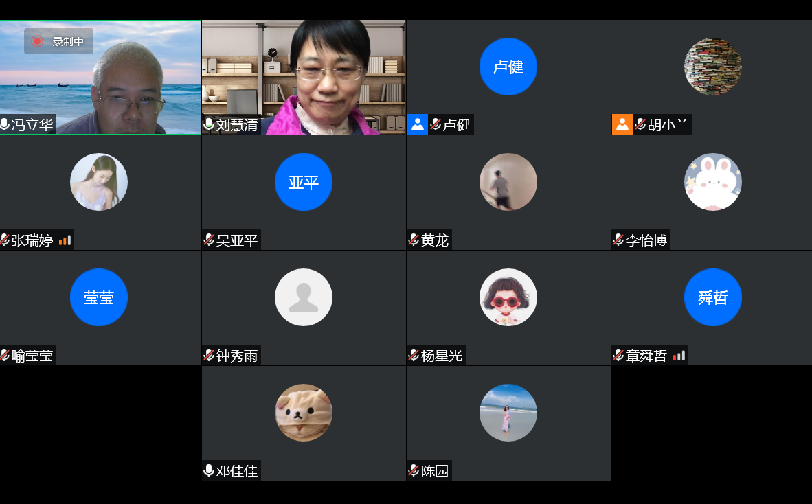Click the 喻莹莹 name label
The width and height of the screenshot is (812, 504).
(x=32, y=356)
